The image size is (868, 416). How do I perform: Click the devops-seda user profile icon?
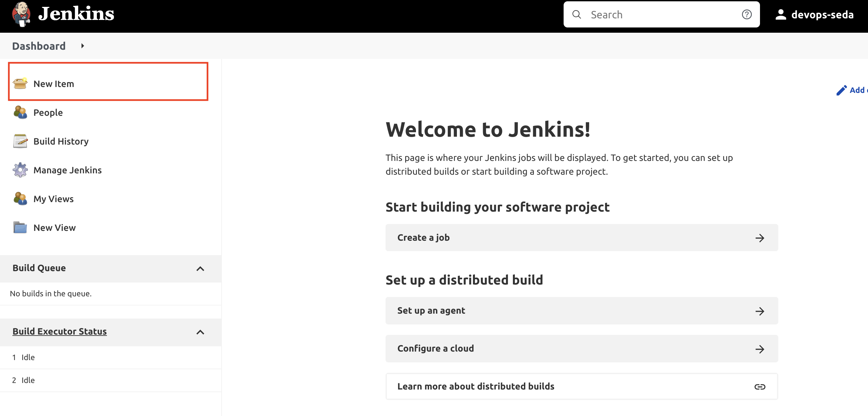pyautogui.click(x=781, y=14)
